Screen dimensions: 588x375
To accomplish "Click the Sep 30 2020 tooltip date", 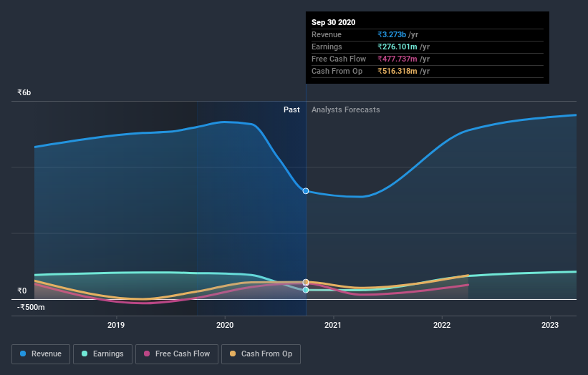I will coord(333,22).
